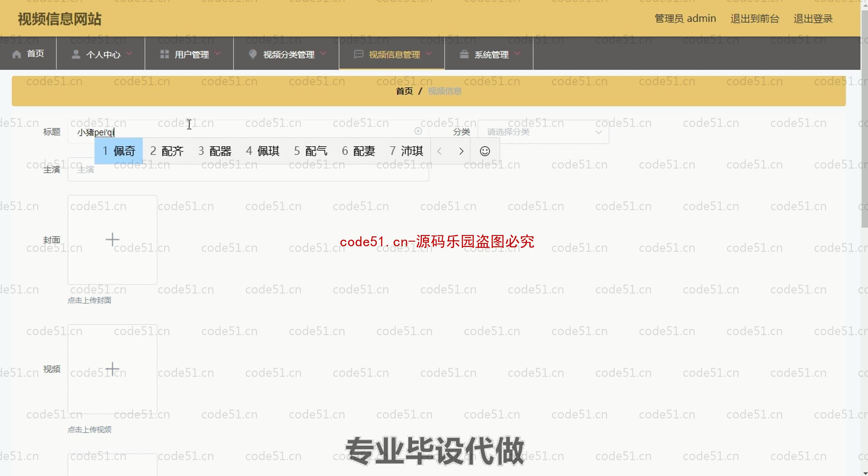Select IME candidate 4 佩琪
Screen dimensions: 868x476
(263, 151)
